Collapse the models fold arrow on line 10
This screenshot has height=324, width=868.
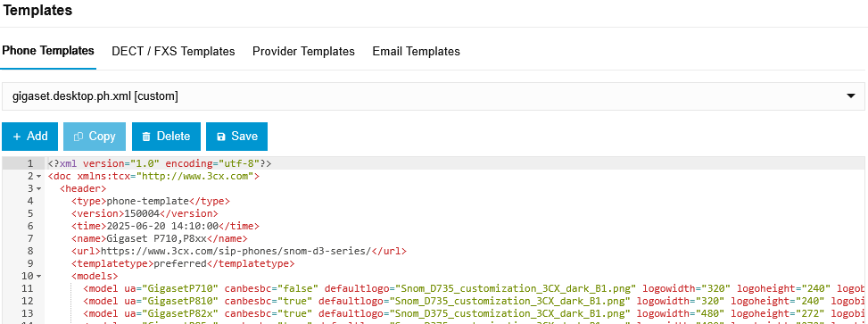pyautogui.click(x=38, y=276)
